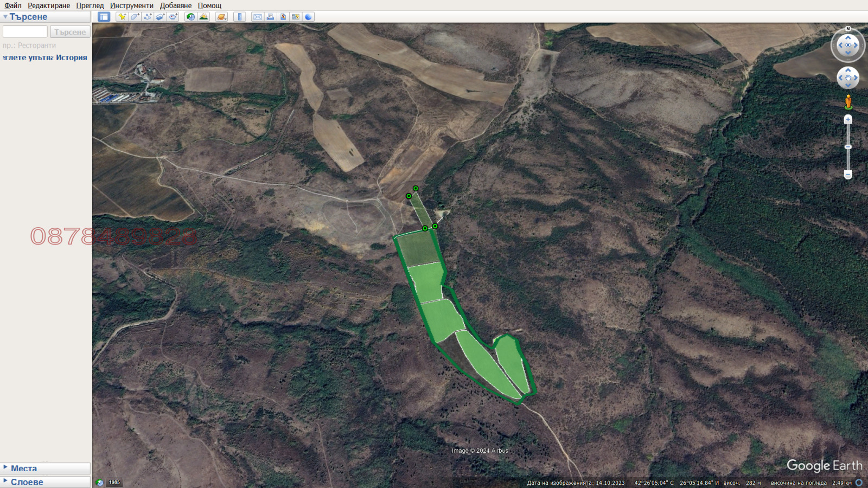The width and height of the screenshot is (868, 488).
Task: Toggle sunlight across the landscape button
Action: pos(203,17)
